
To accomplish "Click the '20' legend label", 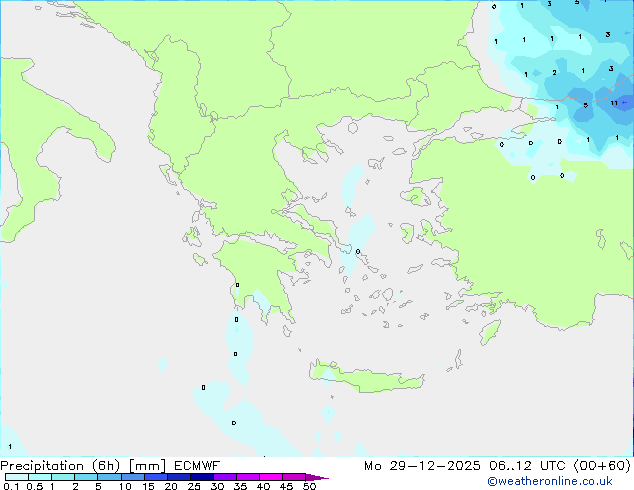I will point(171,486).
